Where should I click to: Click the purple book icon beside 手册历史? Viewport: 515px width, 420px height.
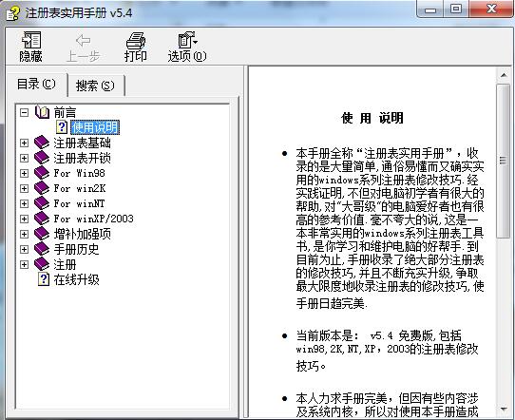coord(42,249)
